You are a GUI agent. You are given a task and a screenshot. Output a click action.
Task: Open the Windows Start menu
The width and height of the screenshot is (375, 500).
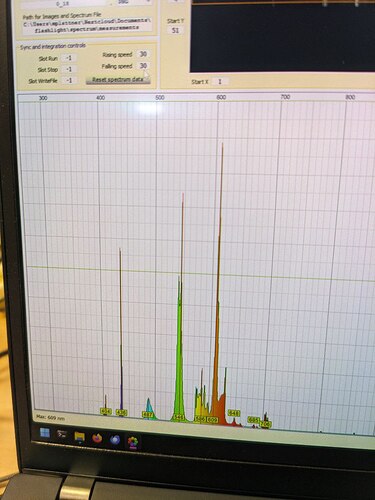coord(44,433)
